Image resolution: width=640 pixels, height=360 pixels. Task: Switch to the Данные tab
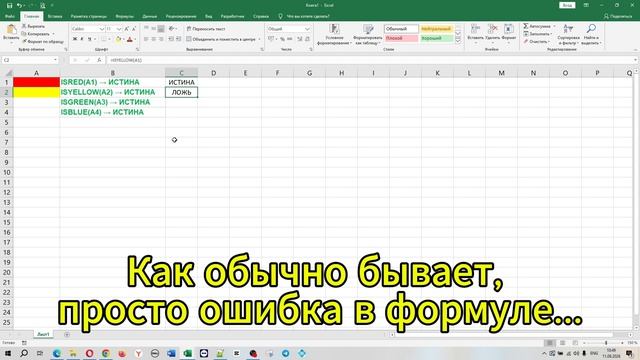[149, 16]
